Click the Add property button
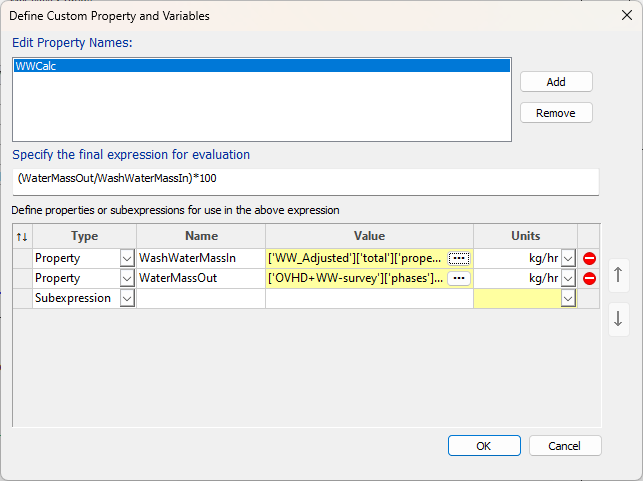 pos(556,82)
